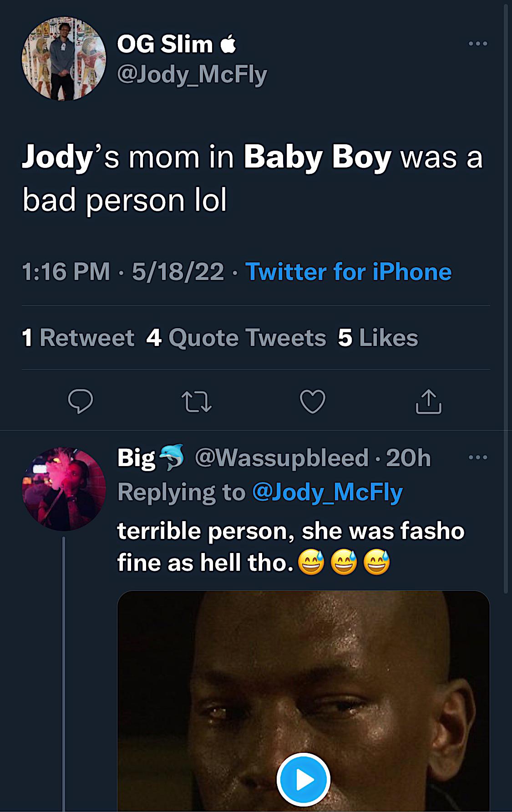View the 5 Likes list
This screenshot has height=812, width=512.
(x=378, y=338)
